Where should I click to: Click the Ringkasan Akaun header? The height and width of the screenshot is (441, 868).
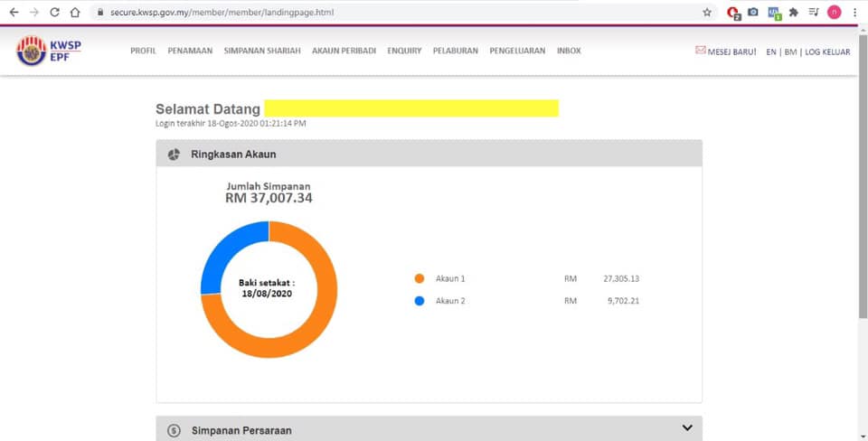pyautogui.click(x=429, y=154)
